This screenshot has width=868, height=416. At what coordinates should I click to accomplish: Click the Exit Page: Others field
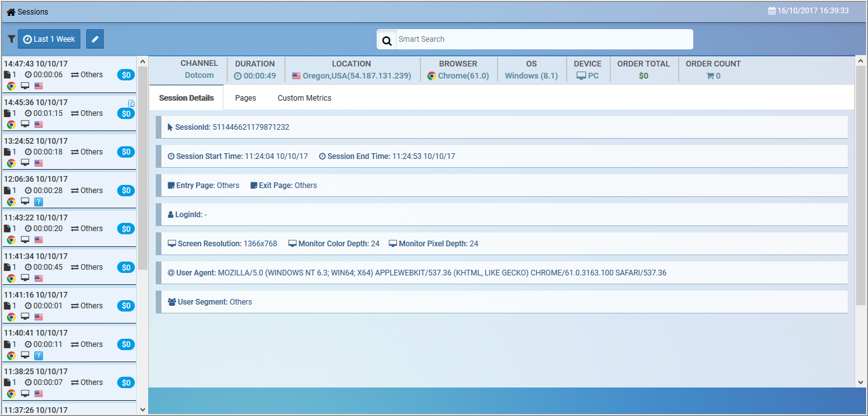pos(284,186)
